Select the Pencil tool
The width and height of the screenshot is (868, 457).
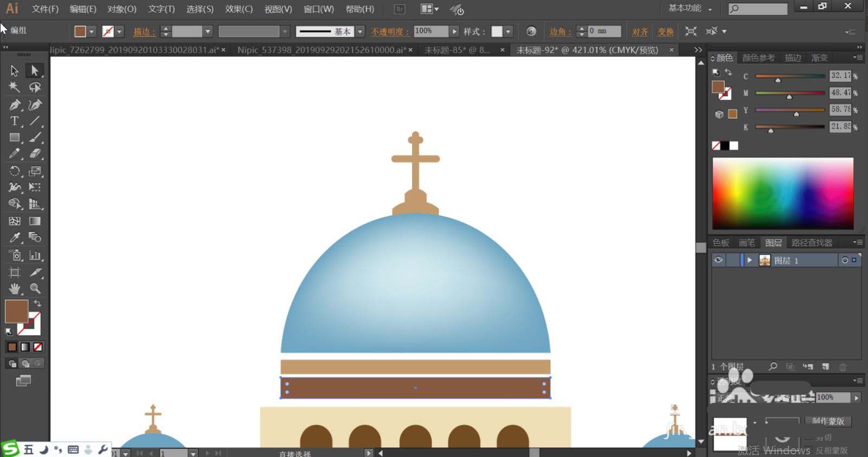coord(15,154)
